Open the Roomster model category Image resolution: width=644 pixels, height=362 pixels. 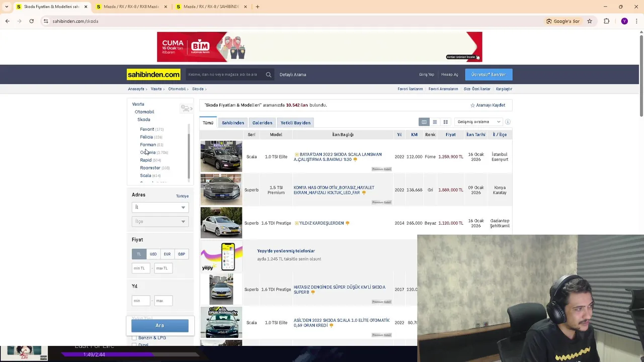[x=150, y=168]
